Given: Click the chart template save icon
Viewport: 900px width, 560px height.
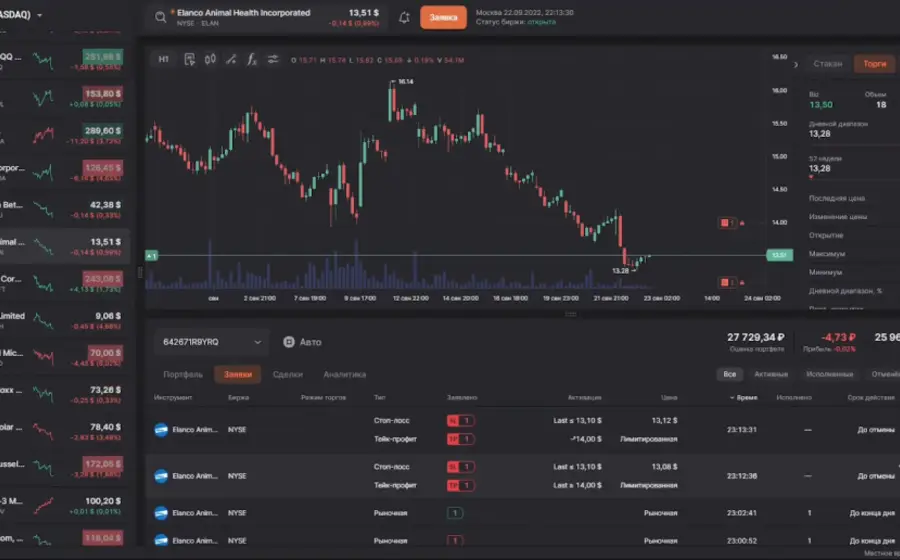Looking at the screenshot, I should pyautogui.click(x=189, y=59).
